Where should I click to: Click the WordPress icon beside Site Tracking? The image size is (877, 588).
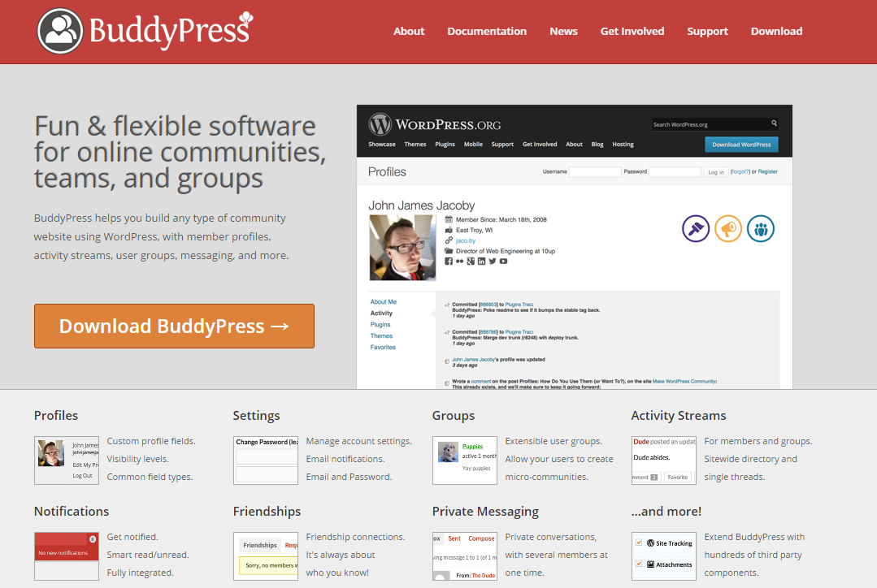click(x=650, y=543)
